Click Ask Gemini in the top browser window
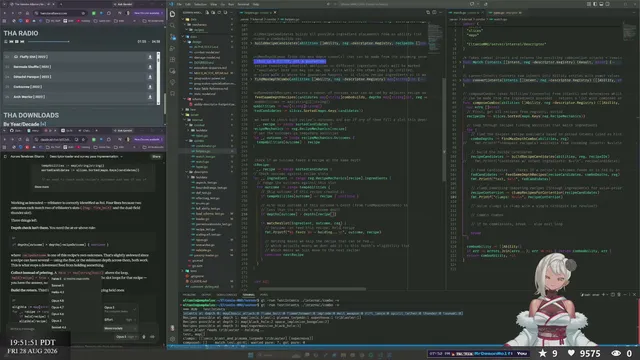The height and width of the screenshot is (360, 640). [124, 4]
